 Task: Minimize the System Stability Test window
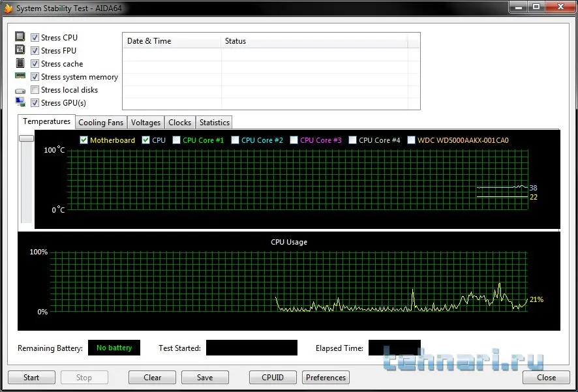(x=519, y=7)
